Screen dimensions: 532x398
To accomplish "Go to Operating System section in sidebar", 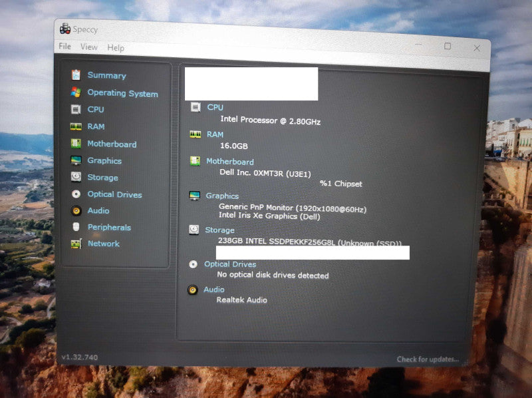I will pyautogui.click(x=122, y=93).
